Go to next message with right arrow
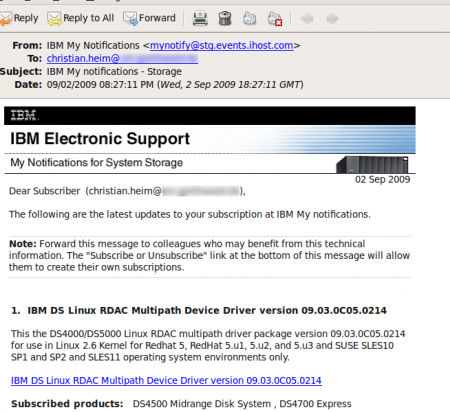Viewport: 450px width, 412px height. (332, 19)
